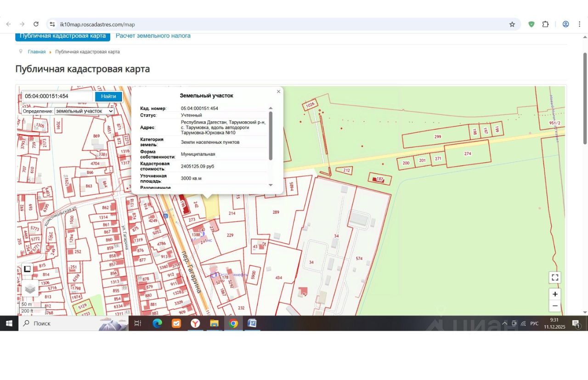Open Task View on the taskbar

click(137, 323)
